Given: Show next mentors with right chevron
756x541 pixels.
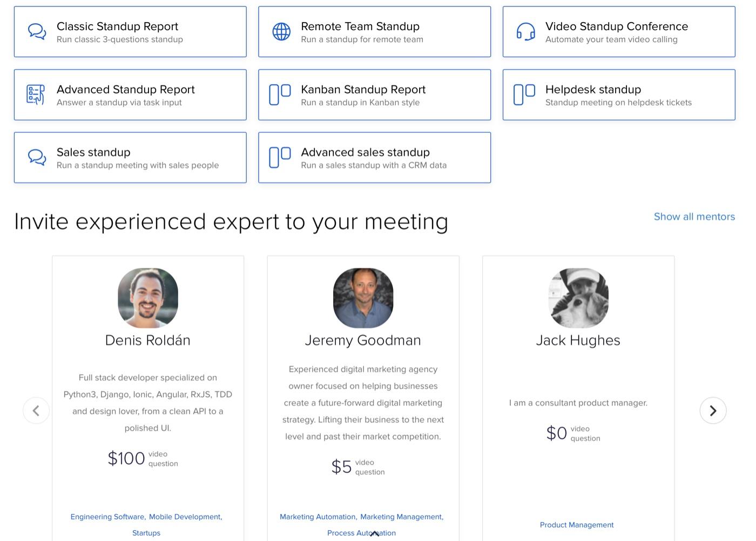Looking at the screenshot, I should click(713, 411).
